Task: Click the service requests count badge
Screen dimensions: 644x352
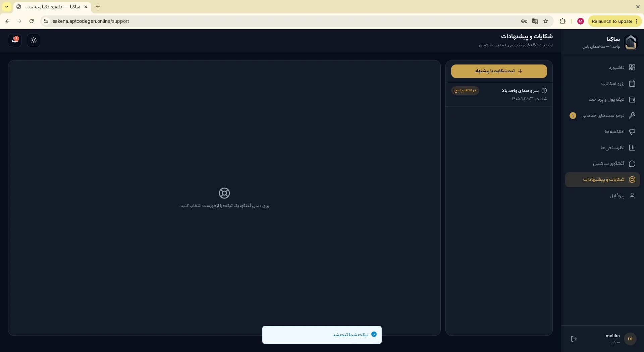Action: click(573, 116)
